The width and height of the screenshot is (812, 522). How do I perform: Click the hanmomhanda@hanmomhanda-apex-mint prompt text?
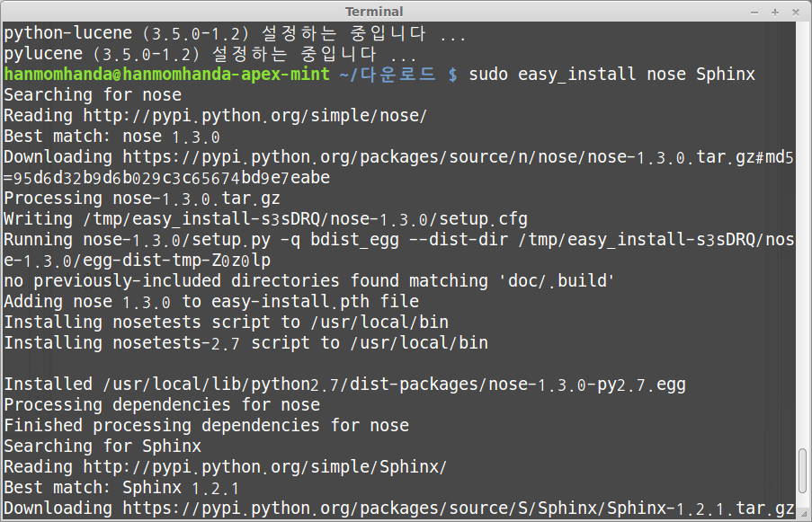click(x=166, y=74)
